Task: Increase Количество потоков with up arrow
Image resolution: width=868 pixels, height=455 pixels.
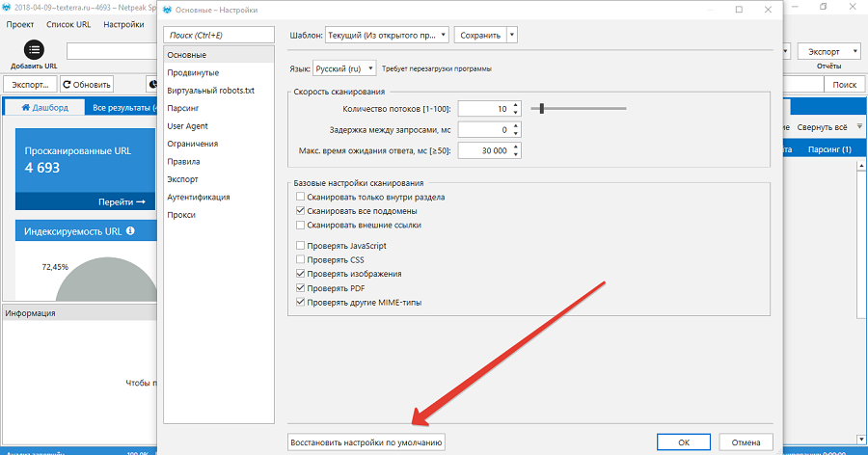Action: click(515, 105)
